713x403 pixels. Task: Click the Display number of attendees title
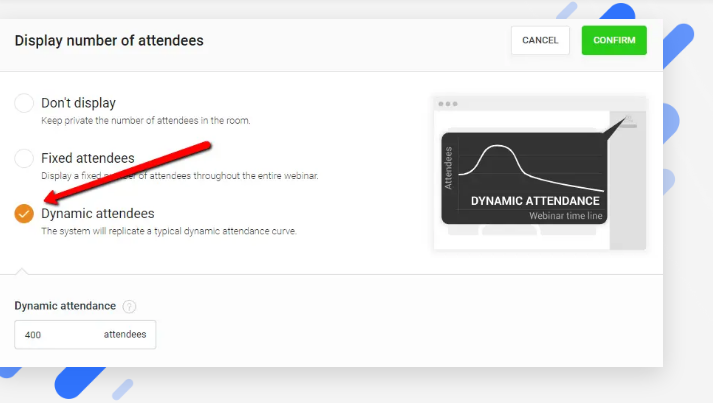(x=109, y=40)
